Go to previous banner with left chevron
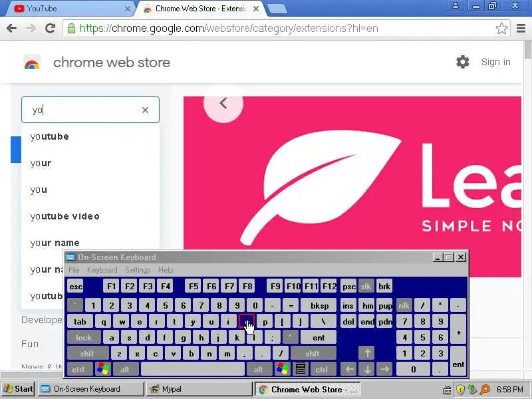This screenshot has width=532, height=399. [x=223, y=103]
